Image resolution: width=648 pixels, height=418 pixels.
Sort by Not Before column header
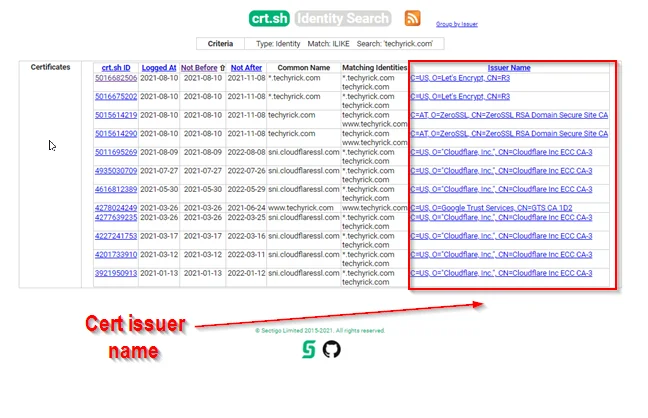(x=199, y=68)
